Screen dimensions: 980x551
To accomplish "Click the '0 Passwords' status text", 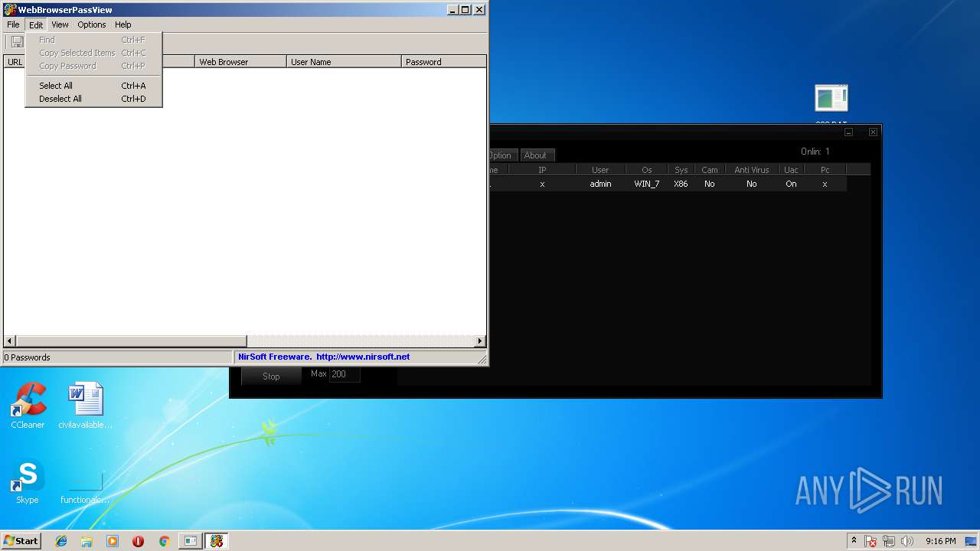I will 27,357.
